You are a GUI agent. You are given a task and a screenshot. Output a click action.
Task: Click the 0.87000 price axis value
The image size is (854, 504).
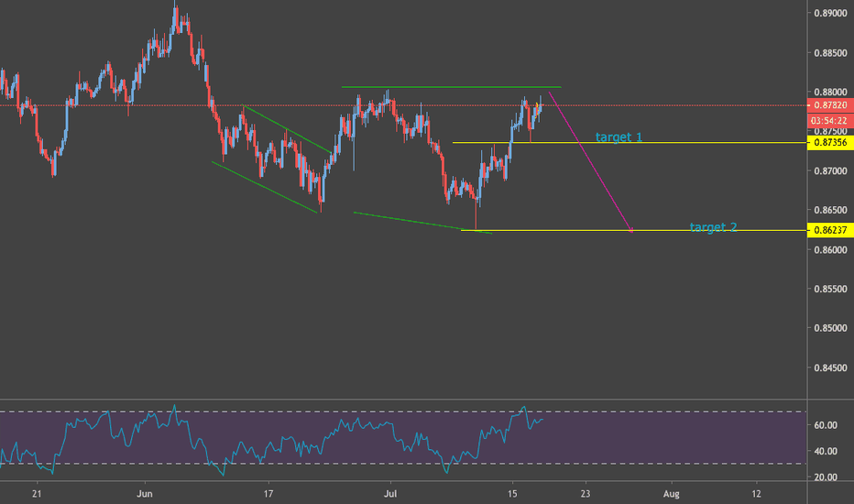[x=830, y=171]
